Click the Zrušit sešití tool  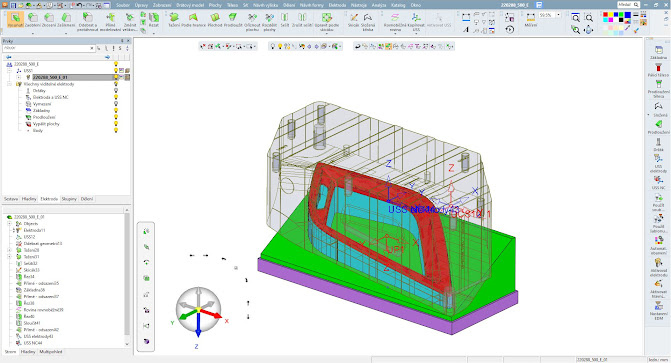tap(302, 20)
